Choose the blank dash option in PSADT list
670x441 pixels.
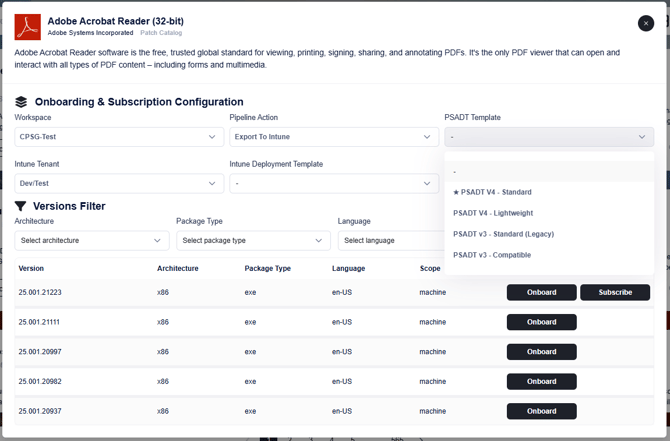point(549,172)
